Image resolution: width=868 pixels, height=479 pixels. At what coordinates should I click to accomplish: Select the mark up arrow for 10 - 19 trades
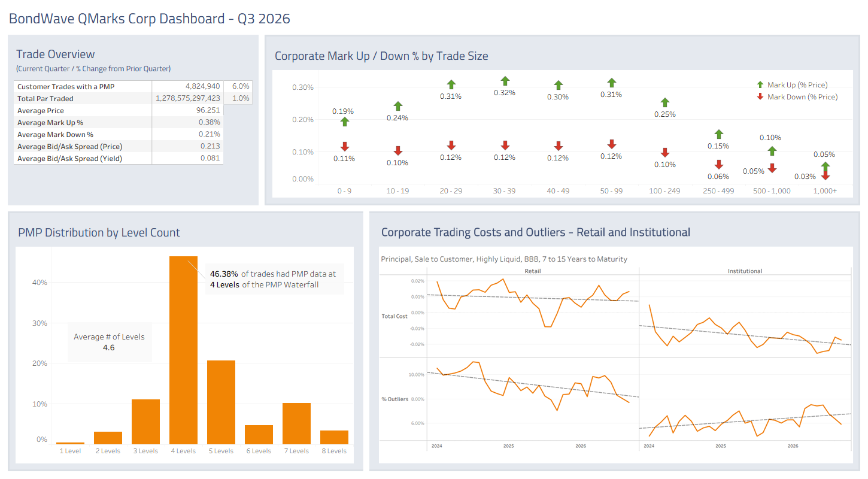pos(398,107)
